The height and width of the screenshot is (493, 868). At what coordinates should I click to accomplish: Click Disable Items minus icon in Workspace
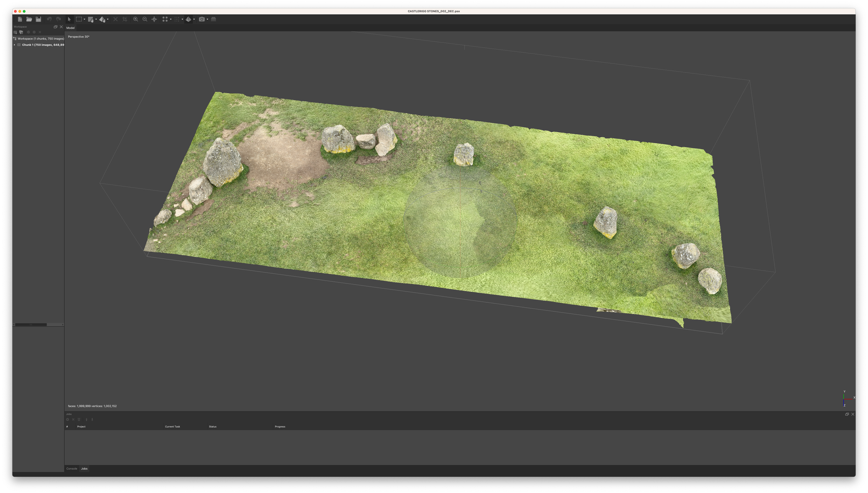(34, 32)
